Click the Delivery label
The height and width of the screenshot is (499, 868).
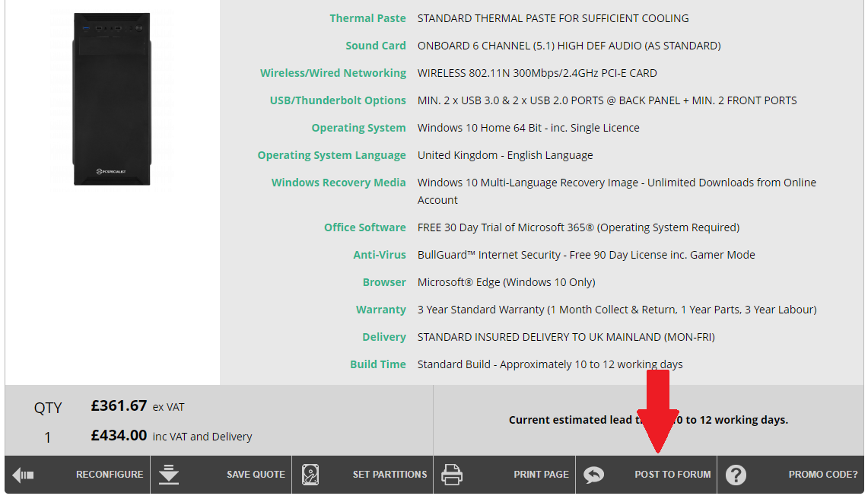[384, 337]
